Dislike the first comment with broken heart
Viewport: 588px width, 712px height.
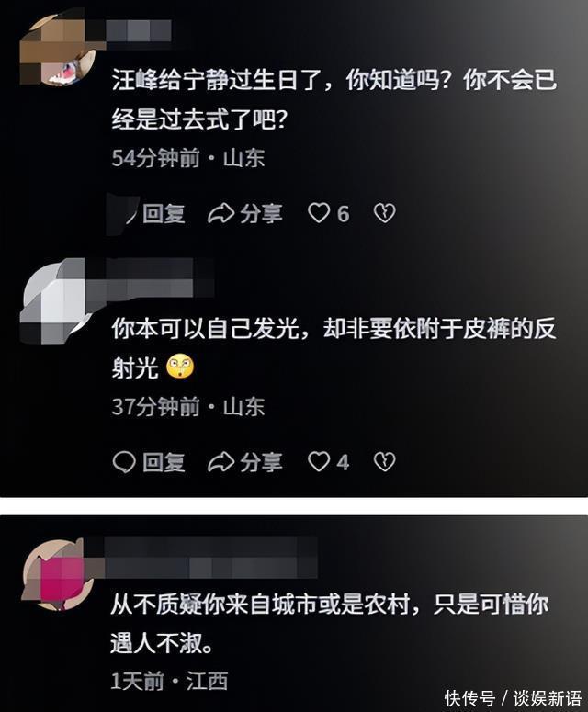[385, 213]
